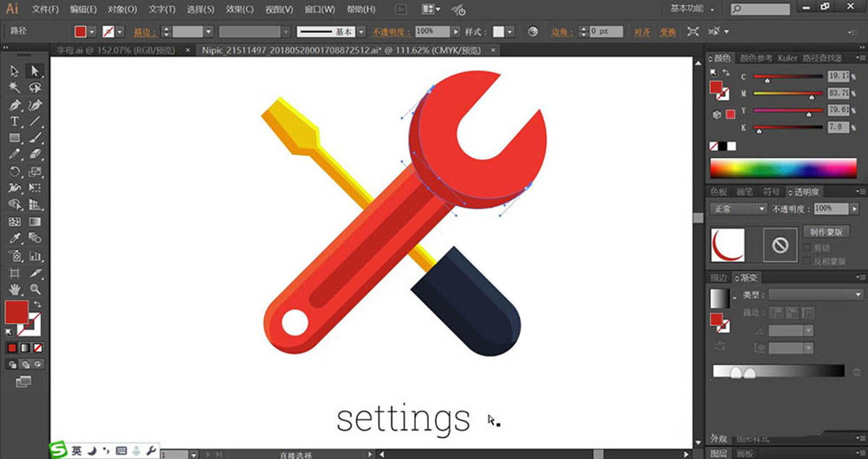Select the Direct Selection tool

(x=34, y=71)
